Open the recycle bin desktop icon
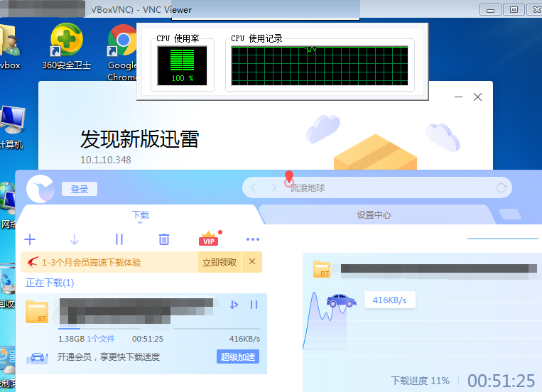This screenshot has width=542, height=392. [7, 286]
